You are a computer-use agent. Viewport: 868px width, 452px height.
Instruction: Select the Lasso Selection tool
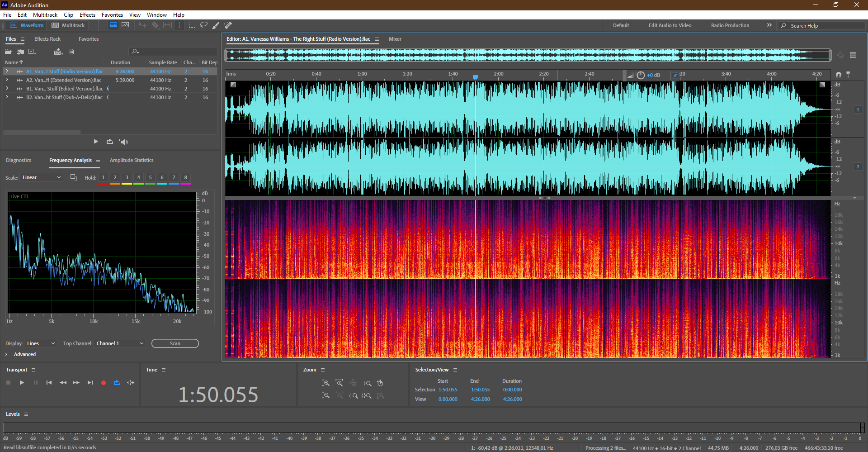pos(204,25)
